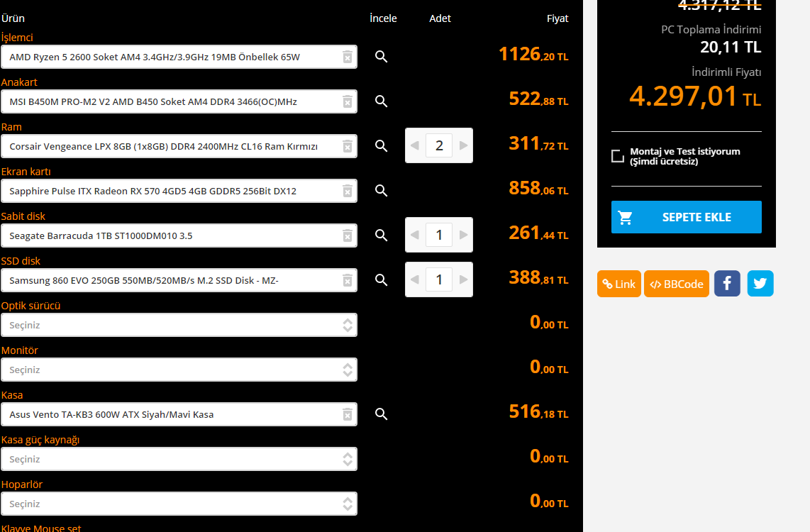Delete the Samsung 860 EVO SSD selection

[348, 280]
